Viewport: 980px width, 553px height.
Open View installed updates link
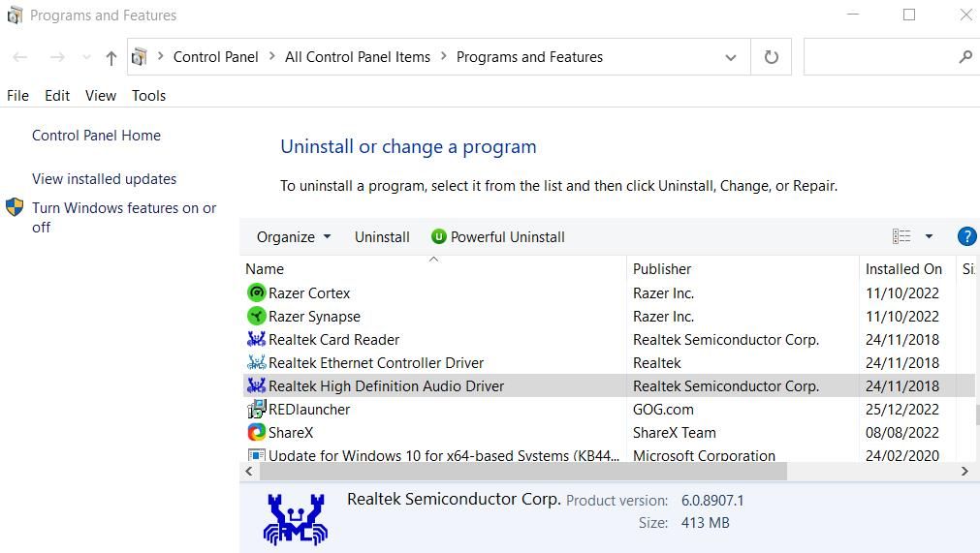[x=105, y=179]
